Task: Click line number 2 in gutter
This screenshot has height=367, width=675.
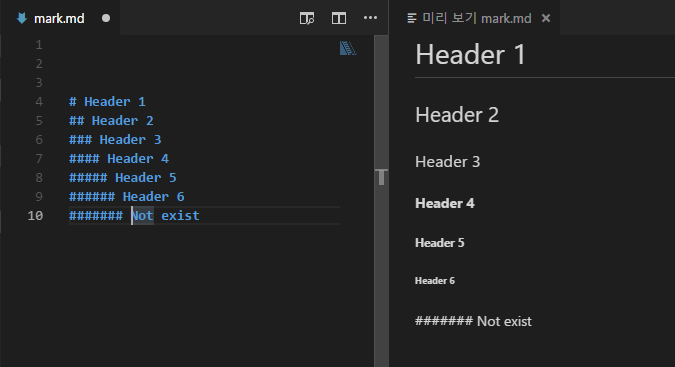Action: tap(39, 64)
